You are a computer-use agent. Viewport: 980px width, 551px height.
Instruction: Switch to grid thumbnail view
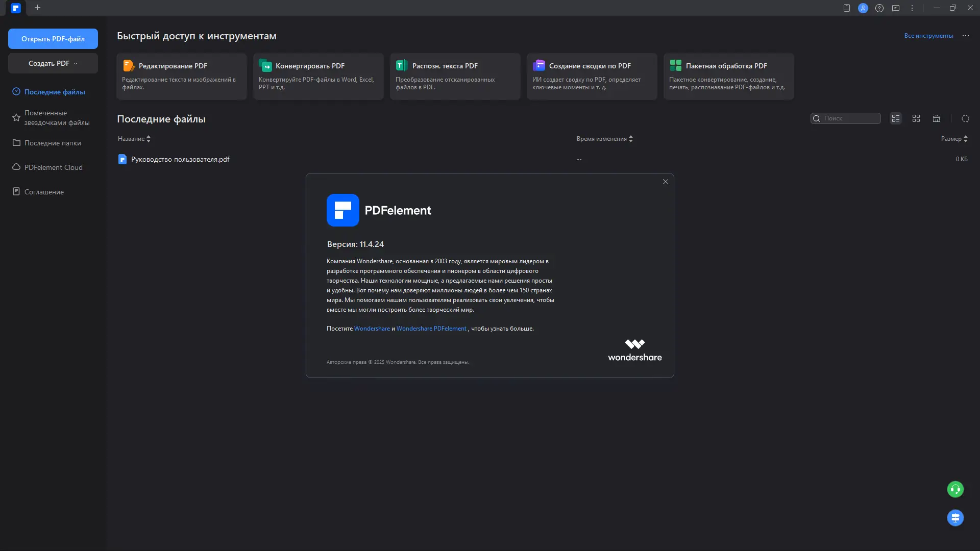pyautogui.click(x=916, y=118)
